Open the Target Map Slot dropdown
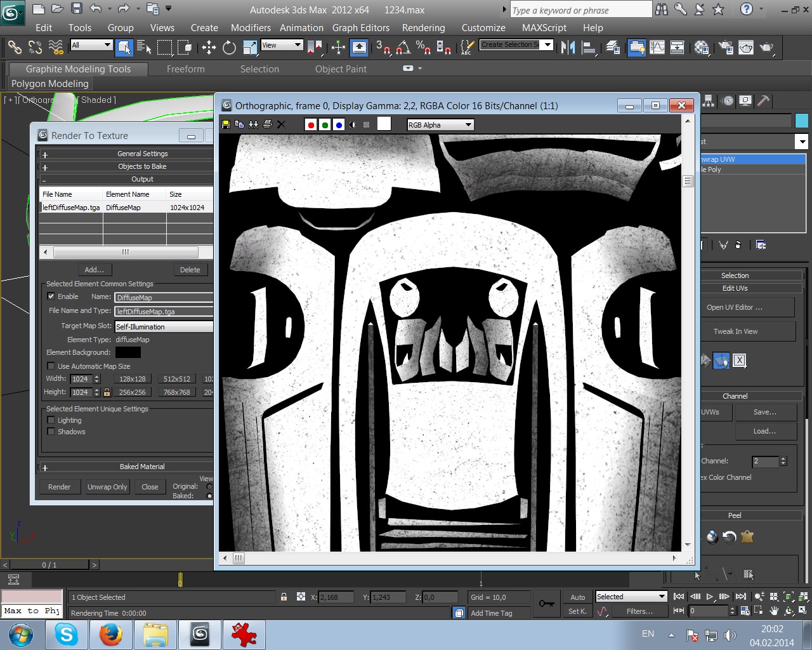The image size is (812, 650). (x=164, y=327)
